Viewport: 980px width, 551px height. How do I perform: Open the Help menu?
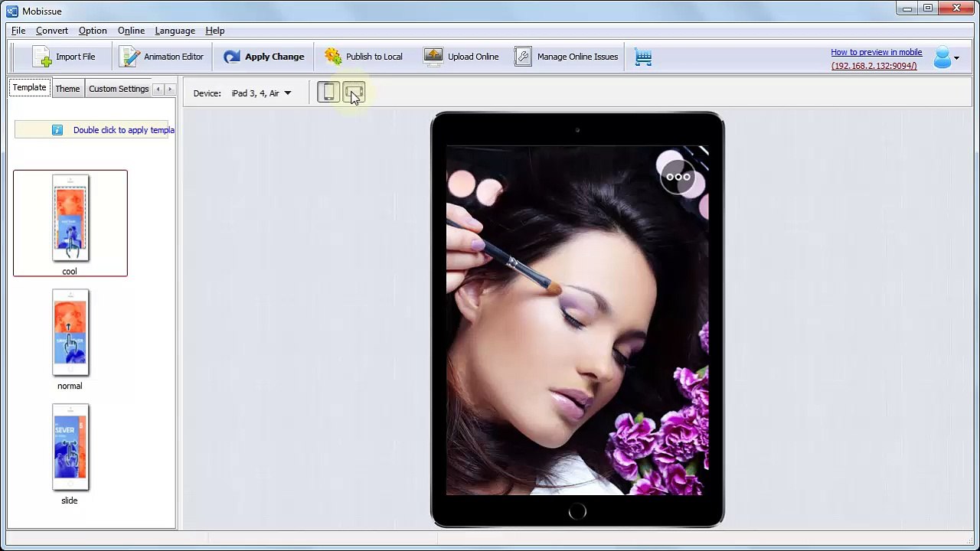point(215,31)
